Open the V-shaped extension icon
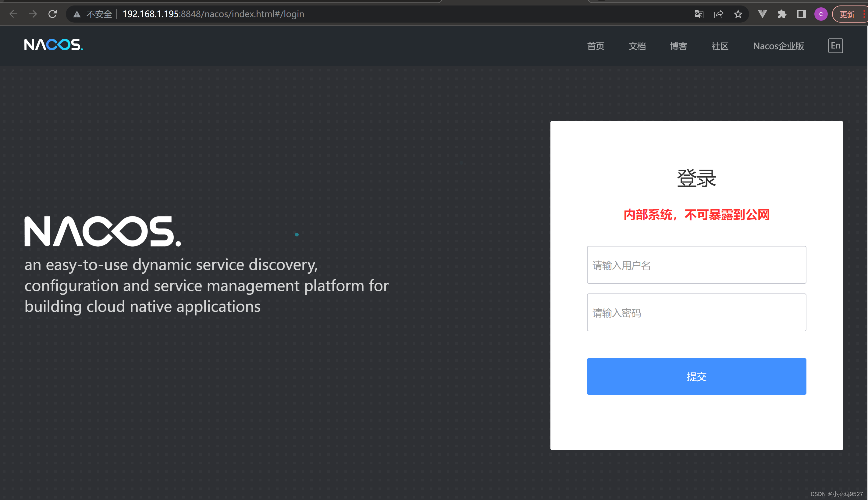The height and width of the screenshot is (500, 868). pyautogui.click(x=762, y=14)
